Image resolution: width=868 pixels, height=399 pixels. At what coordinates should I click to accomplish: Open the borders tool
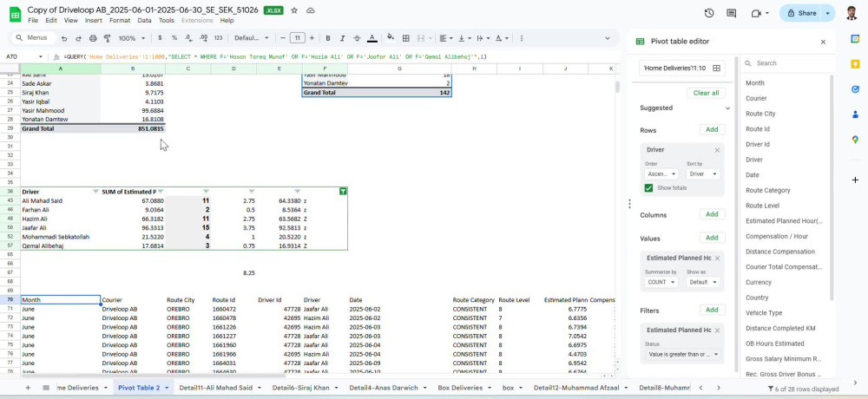tap(405, 38)
